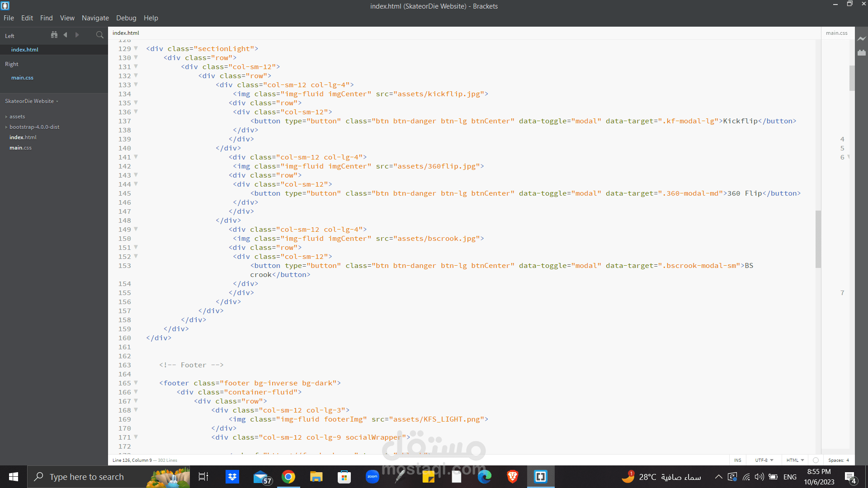Open the Debug menu

(126, 18)
